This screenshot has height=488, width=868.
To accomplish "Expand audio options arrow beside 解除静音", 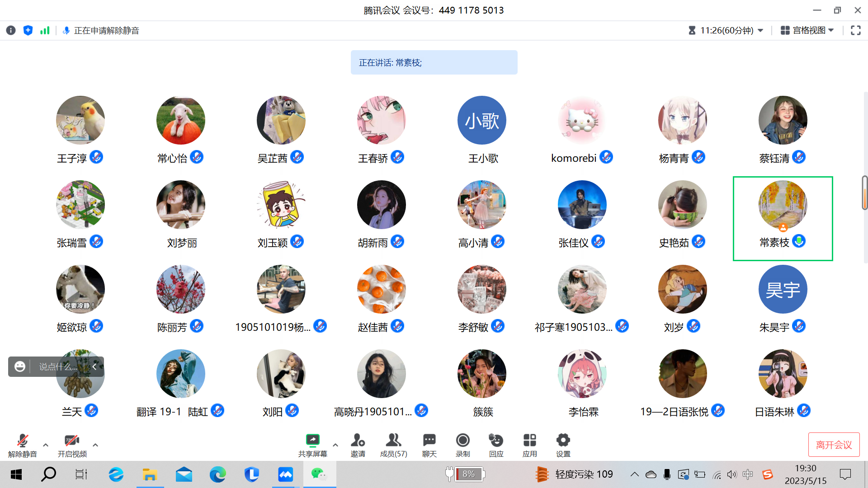I will tap(46, 445).
